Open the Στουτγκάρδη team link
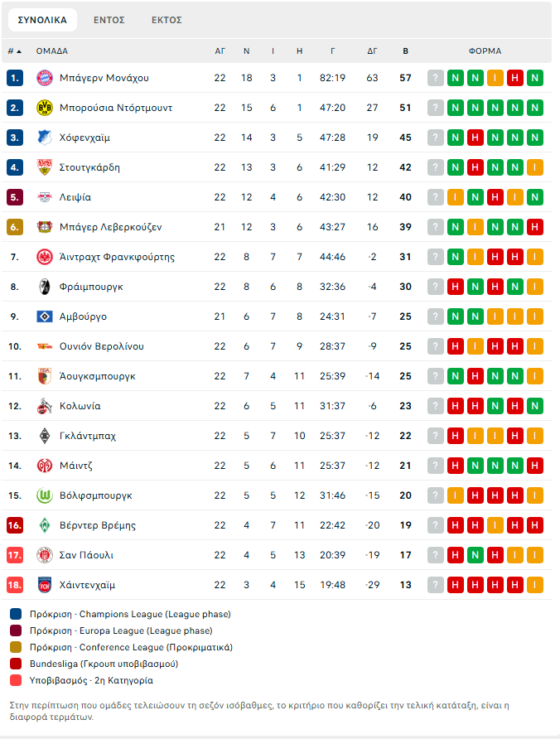Screen dimensions: 560x739 [x=89, y=167]
